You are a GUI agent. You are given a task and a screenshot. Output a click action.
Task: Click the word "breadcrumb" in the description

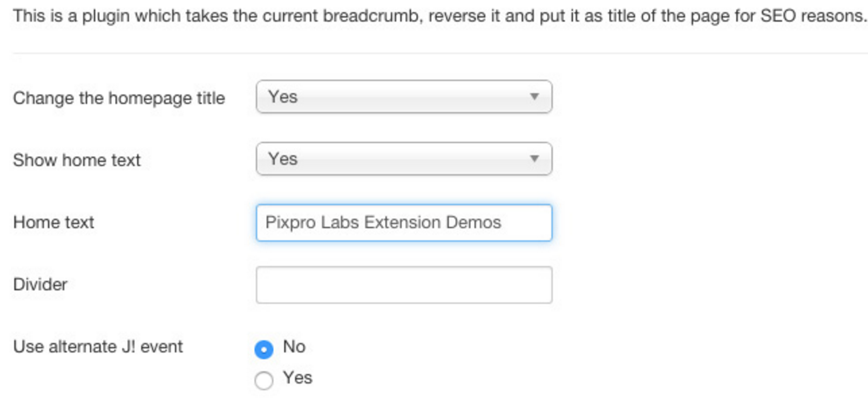[370, 16]
